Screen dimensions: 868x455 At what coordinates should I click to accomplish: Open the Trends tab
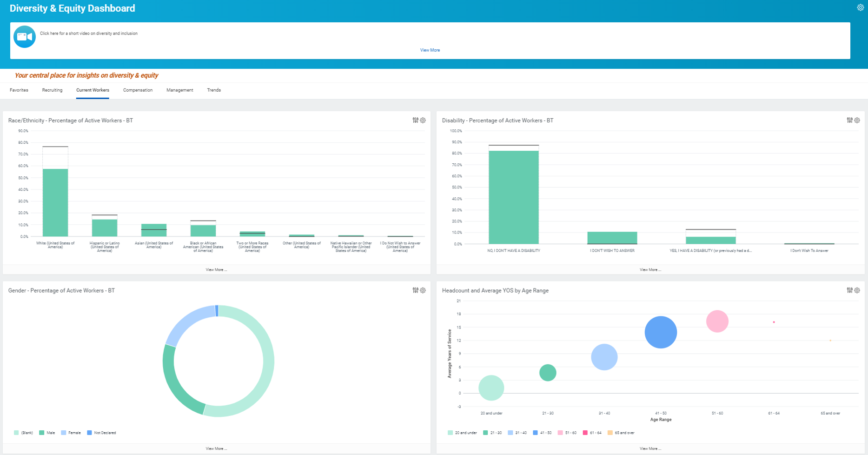click(x=214, y=90)
